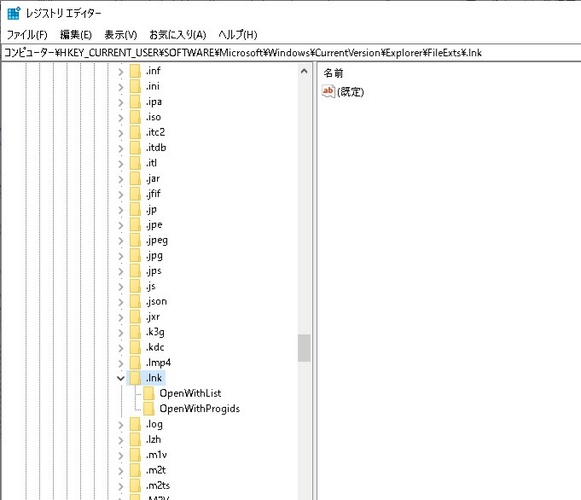This screenshot has height=500, width=581.
Task: Select the OpenWithProgids subkey label
Action: pyautogui.click(x=199, y=409)
